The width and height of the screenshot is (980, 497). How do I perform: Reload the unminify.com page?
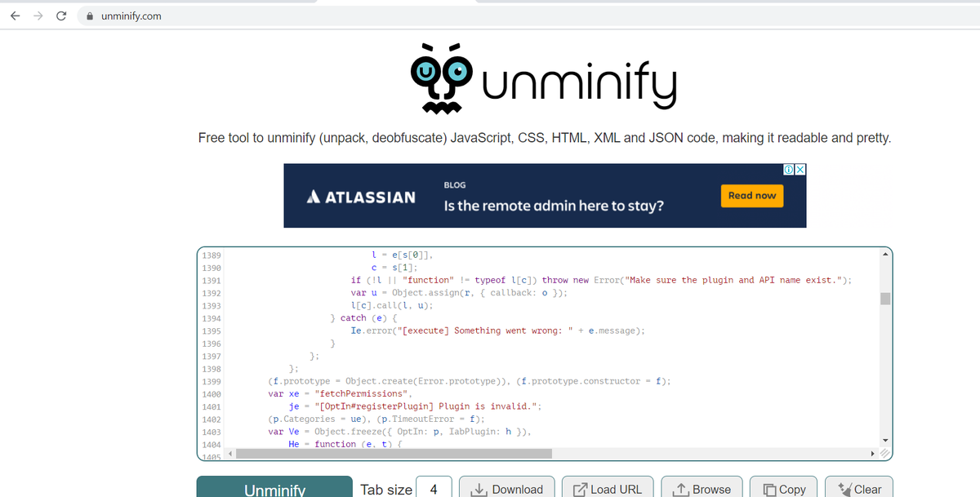(61, 16)
